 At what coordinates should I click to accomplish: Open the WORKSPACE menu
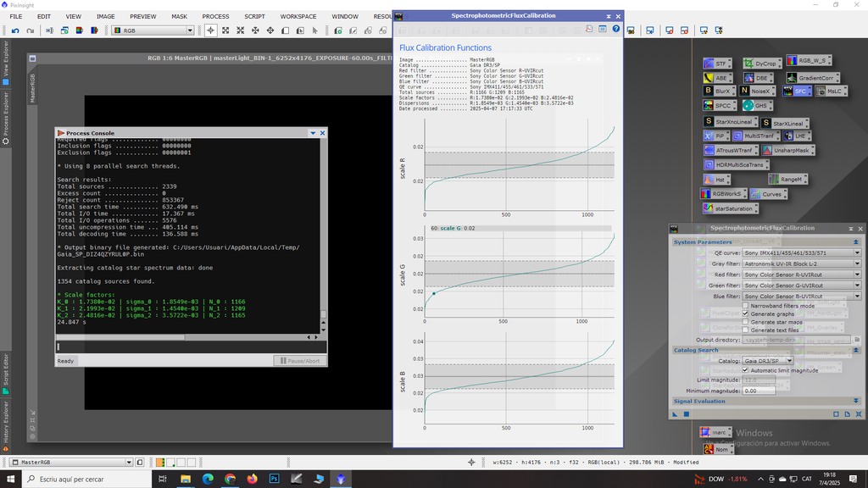298,17
